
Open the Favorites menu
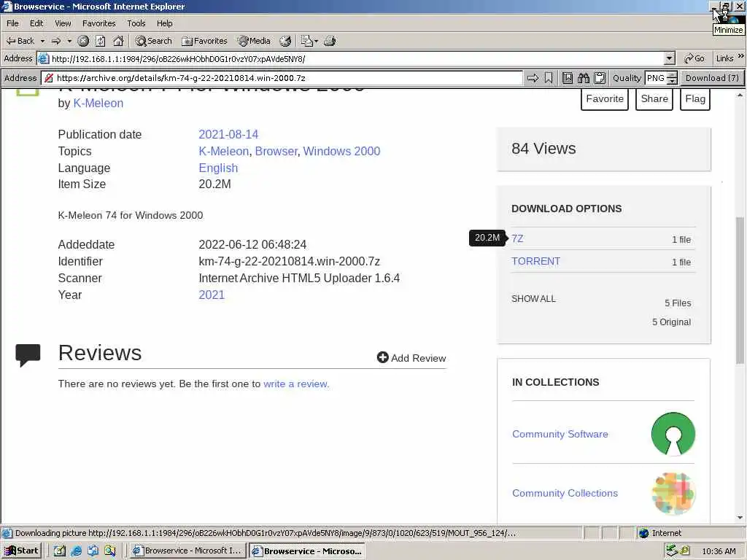pos(99,23)
